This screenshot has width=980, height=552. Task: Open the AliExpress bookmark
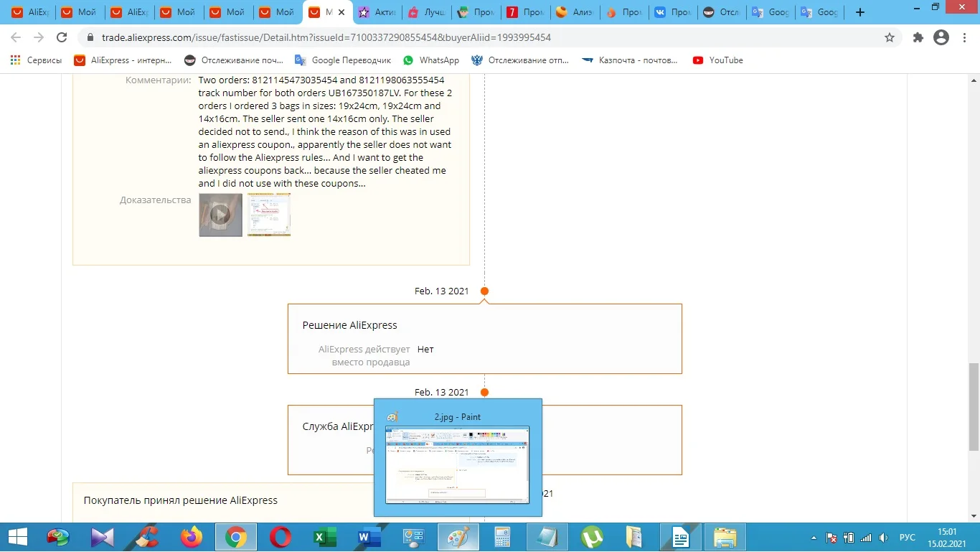point(123,60)
